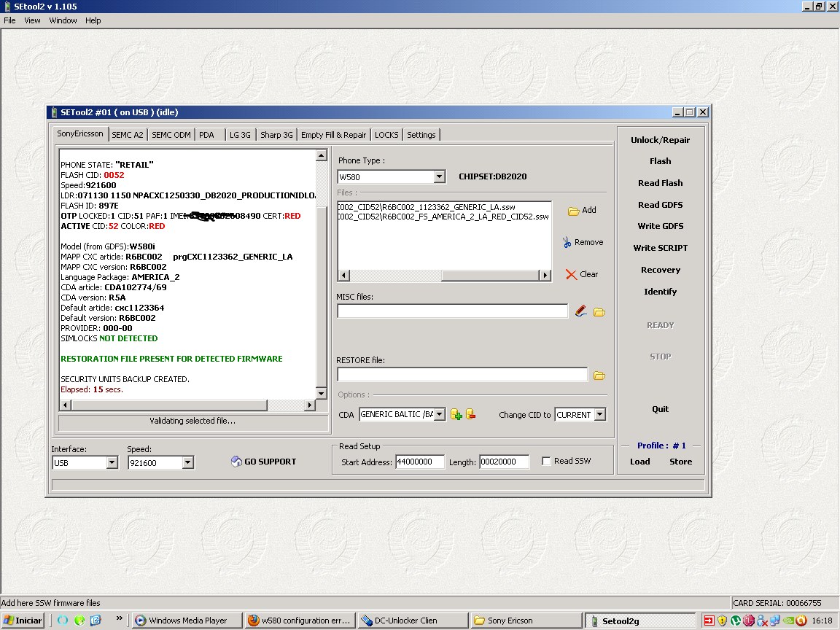Screen dimensions: 840x630
Task: Click the first quick launch icon
Action: click(x=63, y=621)
